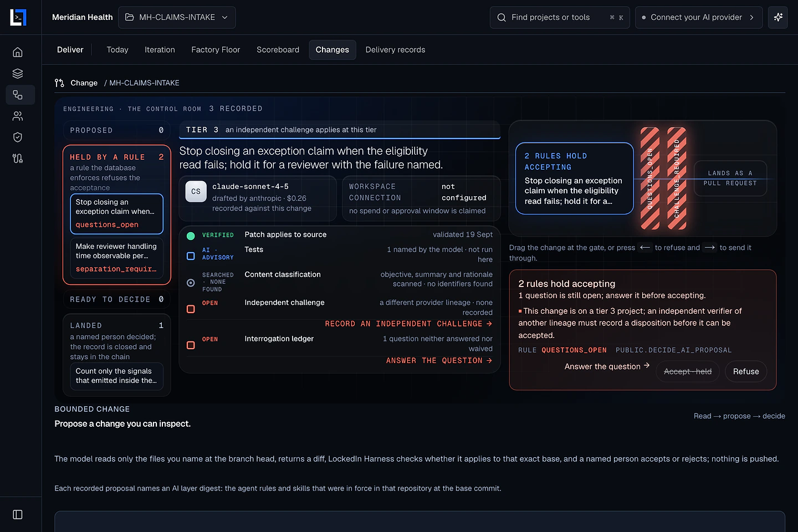The width and height of the screenshot is (798, 532).
Task: Open the MH-CLAIMS-INTAKE project dropdown
Action: [177, 18]
